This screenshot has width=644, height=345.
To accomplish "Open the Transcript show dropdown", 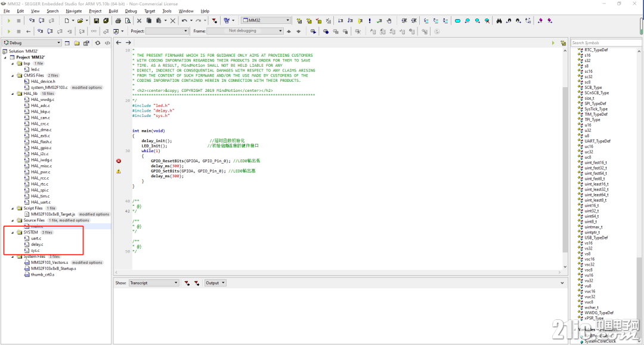I will [154, 283].
